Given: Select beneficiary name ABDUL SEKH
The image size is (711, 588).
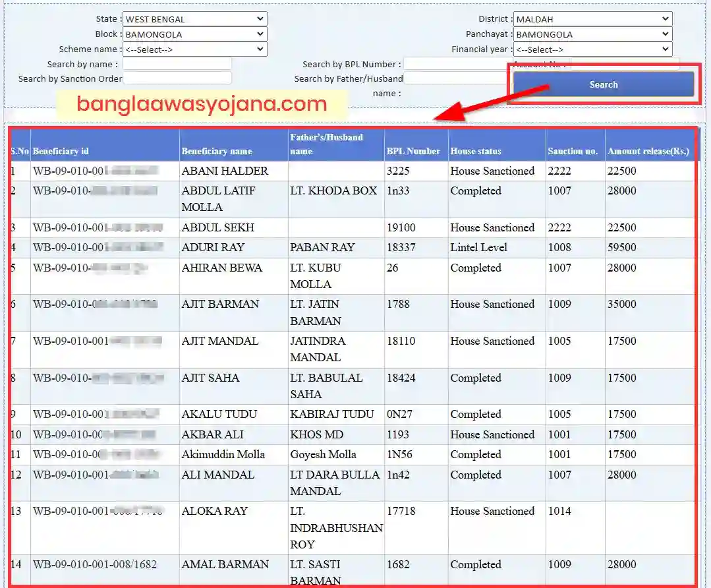Looking at the screenshot, I should click(x=218, y=227).
